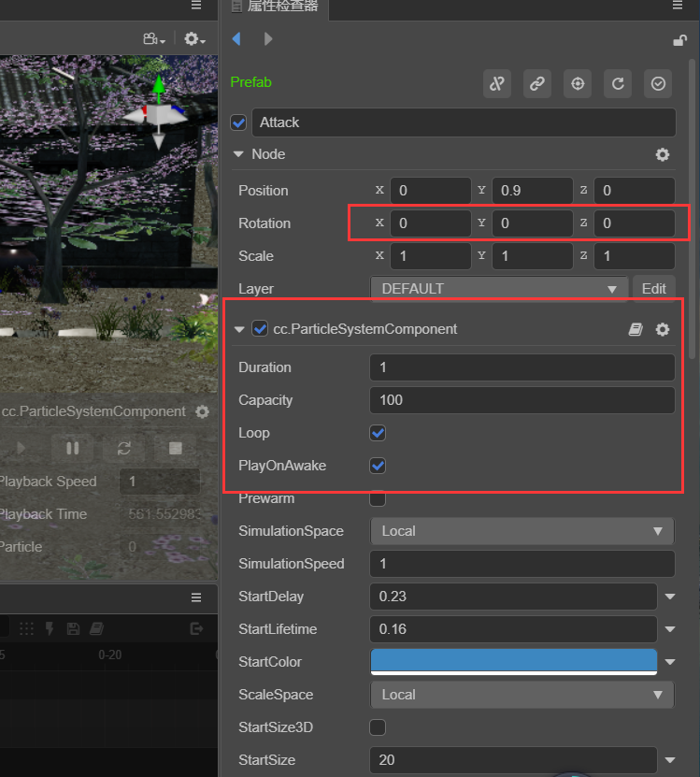700x777 pixels.
Task: Click the green Prefab label
Action: [x=250, y=82]
